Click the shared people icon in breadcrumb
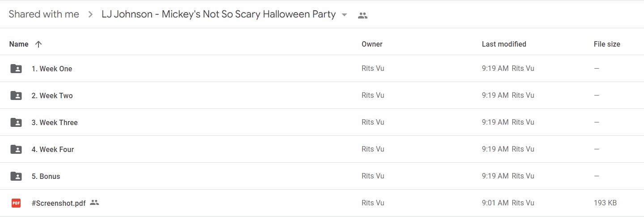Screen dimensions: 644x217 363,15
